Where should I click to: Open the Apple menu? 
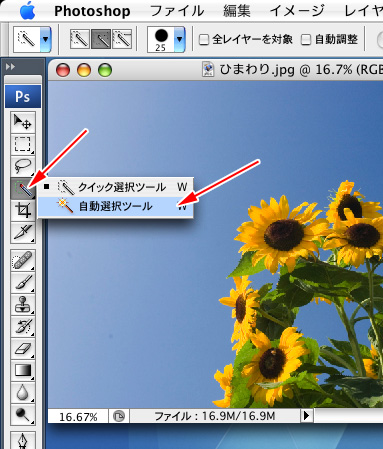[27, 11]
